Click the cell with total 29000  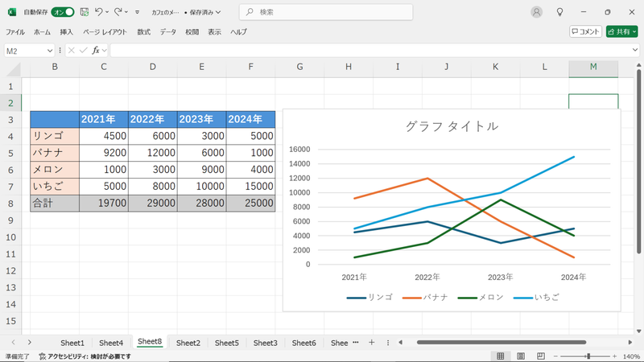click(152, 204)
